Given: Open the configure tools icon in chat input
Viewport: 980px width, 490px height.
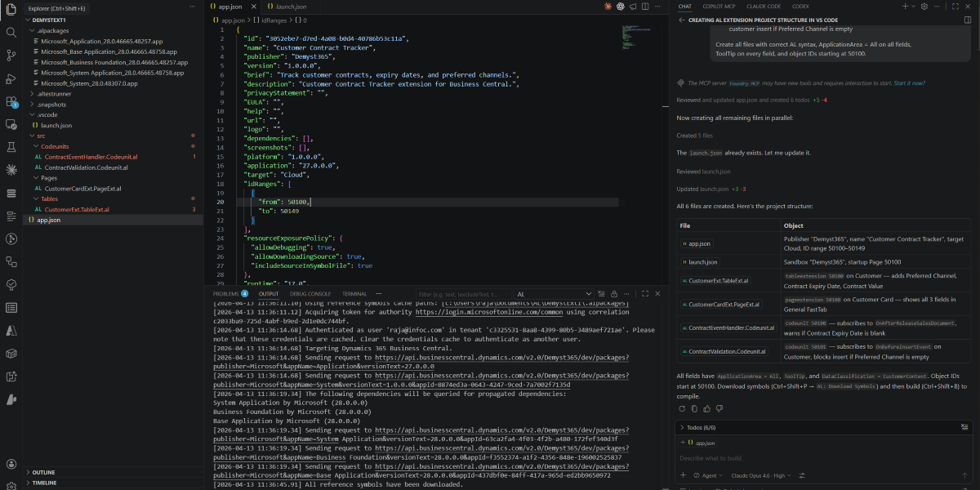Looking at the screenshot, I should point(802,475).
